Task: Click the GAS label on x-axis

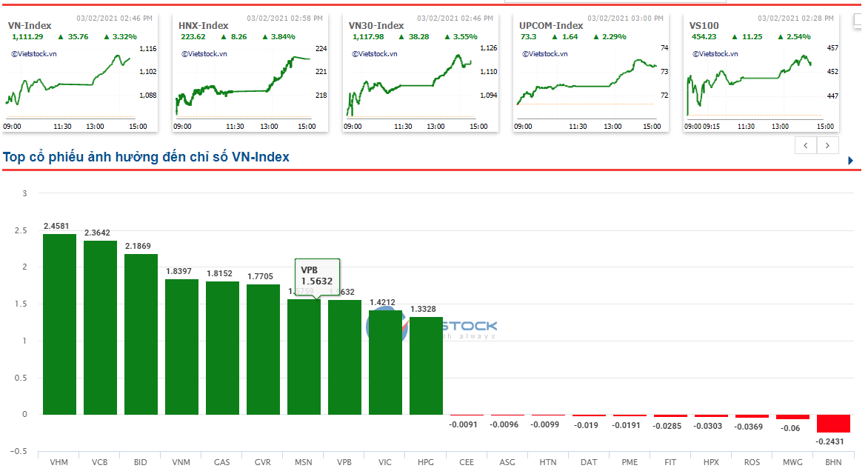Action: point(222,462)
